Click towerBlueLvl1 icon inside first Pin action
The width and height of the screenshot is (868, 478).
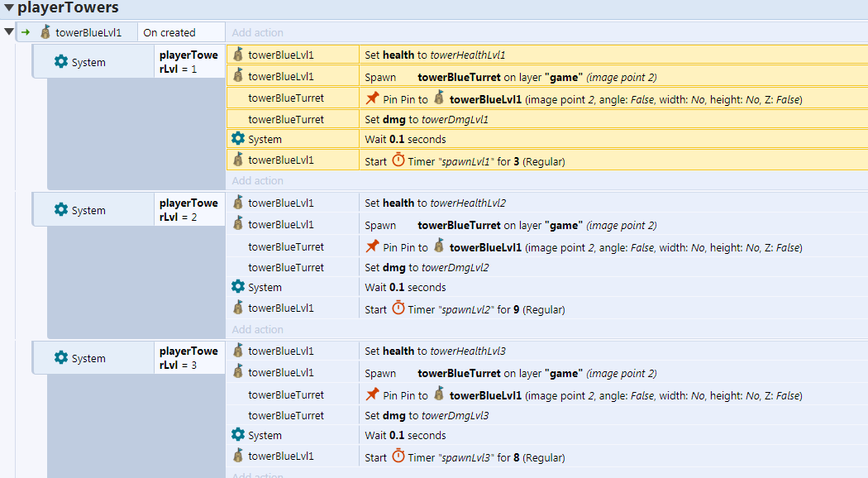[x=439, y=98]
